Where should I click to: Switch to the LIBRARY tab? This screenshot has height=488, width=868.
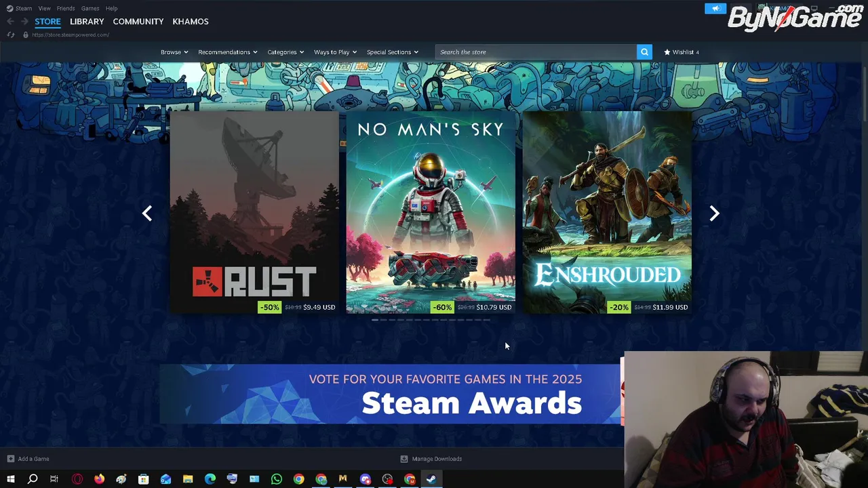(87, 22)
